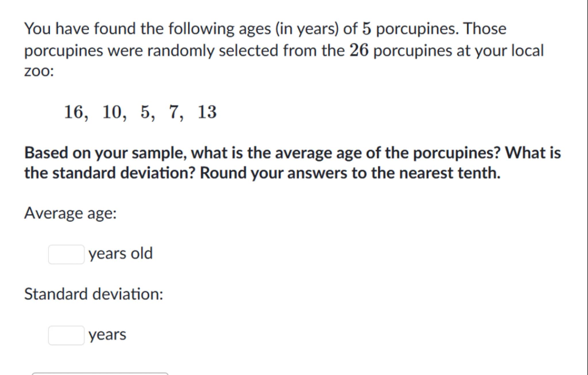Click the number 16 in the data list
Image resolution: width=588 pixels, height=375 pixels.
[x=73, y=112]
